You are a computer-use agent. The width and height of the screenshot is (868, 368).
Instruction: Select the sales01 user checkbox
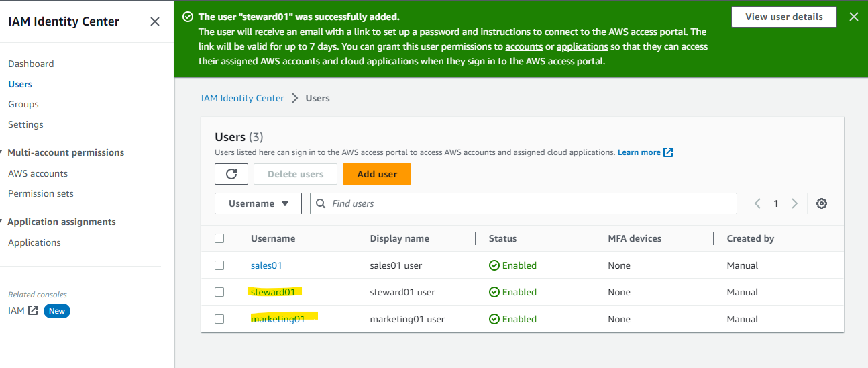point(219,265)
